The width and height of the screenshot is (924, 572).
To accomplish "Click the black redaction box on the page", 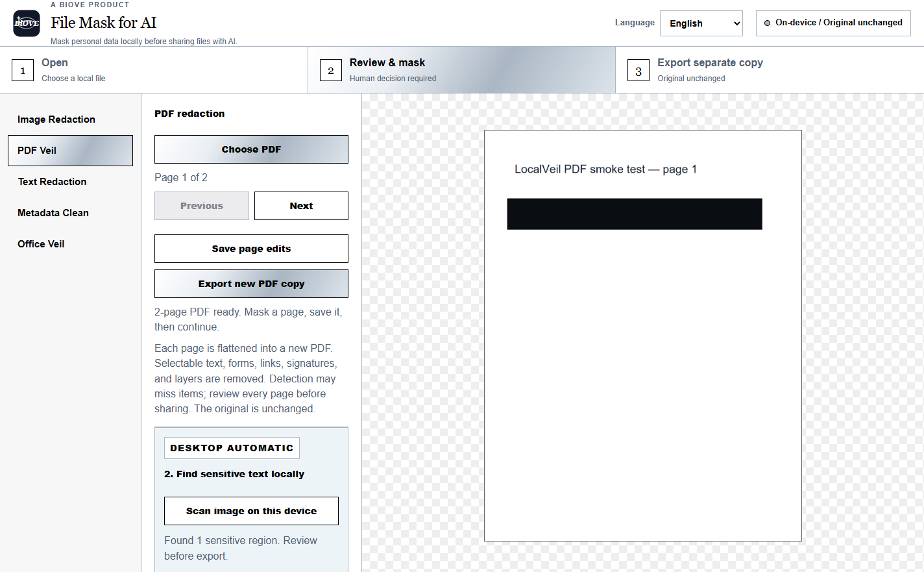I will coord(635,214).
